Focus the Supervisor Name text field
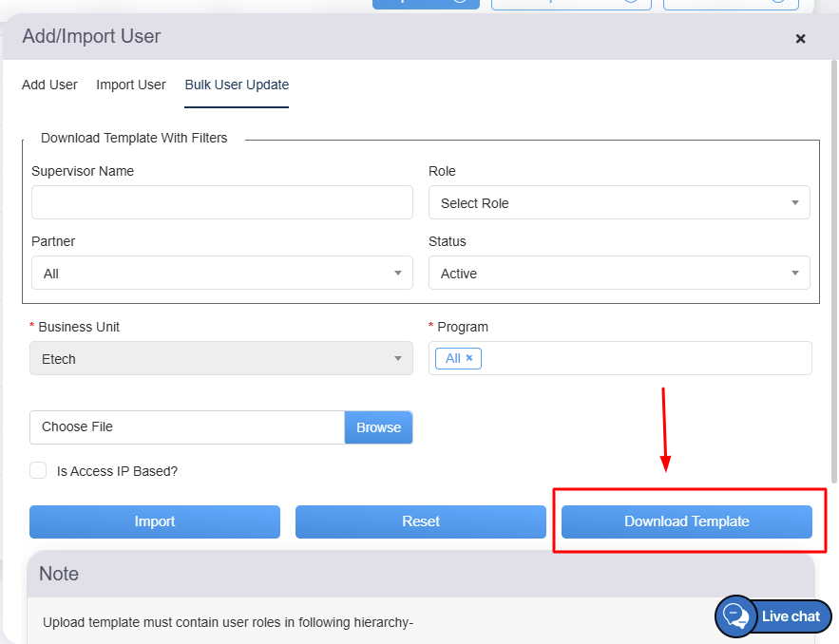 click(x=221, y=202)
